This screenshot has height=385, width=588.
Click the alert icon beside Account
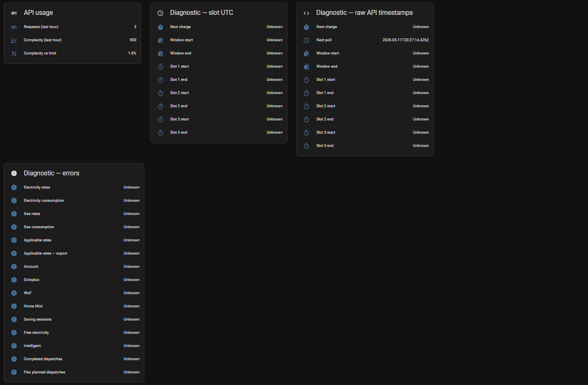pyautogui.click(x=14, y=267)
